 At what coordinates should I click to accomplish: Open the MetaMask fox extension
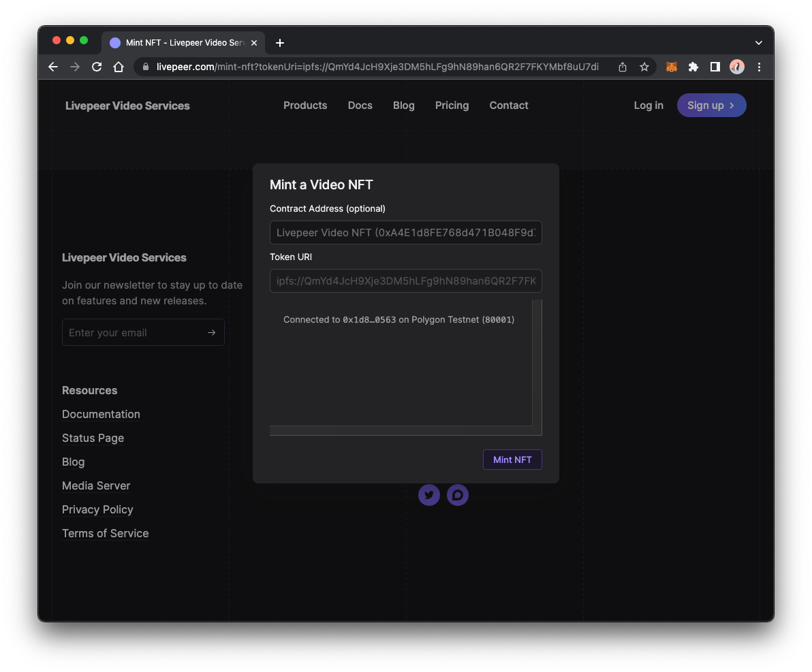click(x=672, y=67)
